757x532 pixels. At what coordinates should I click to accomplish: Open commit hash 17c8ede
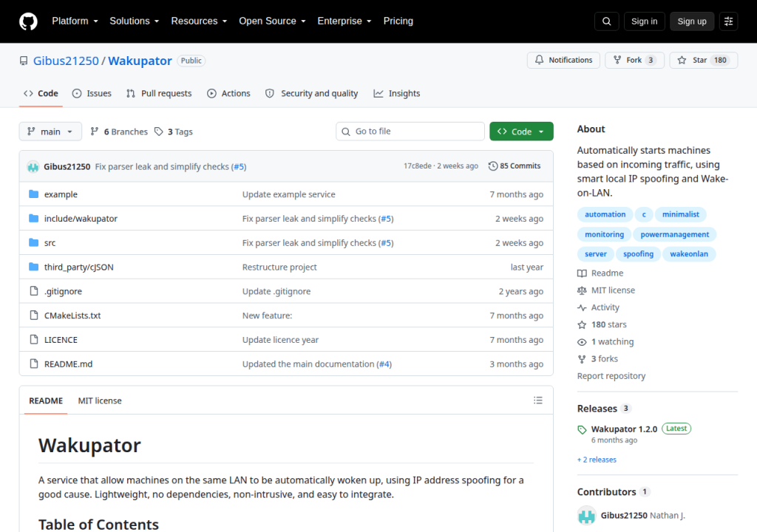418,166
